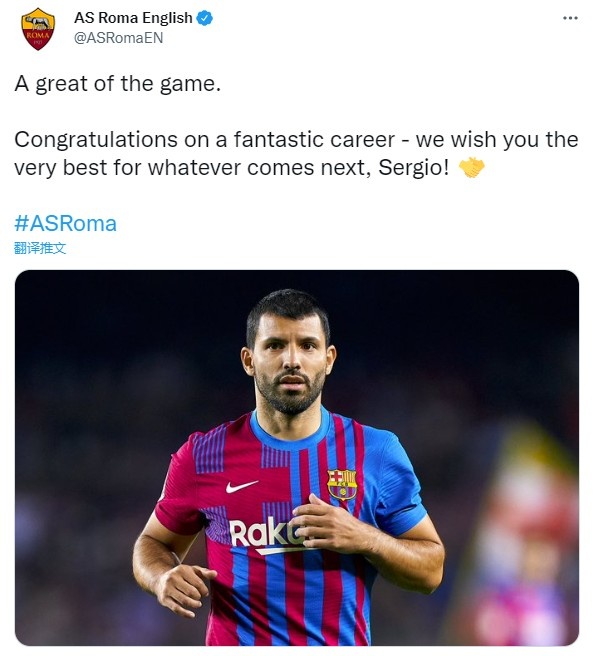Screen dimensions: 593x656
Task: Click the handshake emoji in the tweet
Action: pos(472,167)
